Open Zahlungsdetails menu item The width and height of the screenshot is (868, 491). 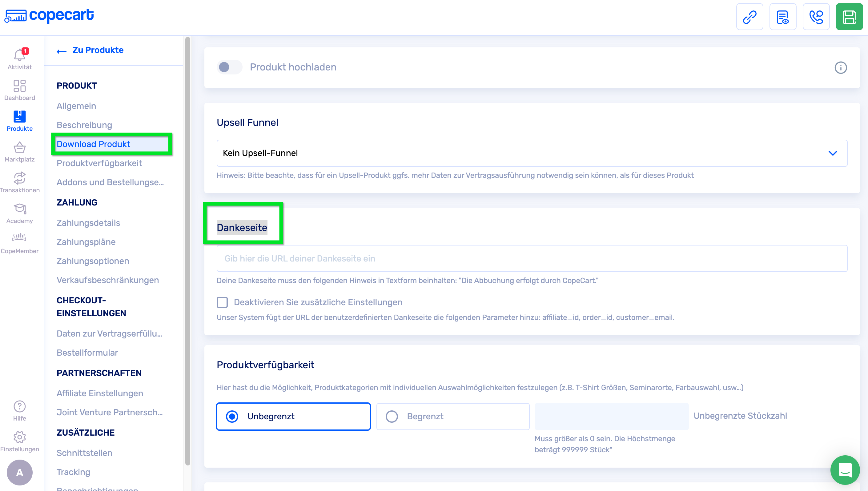(88, 222)
